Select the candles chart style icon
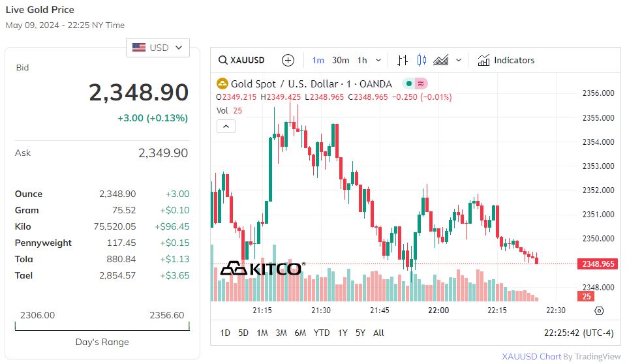Screen dimensions: 627x364 421,60
